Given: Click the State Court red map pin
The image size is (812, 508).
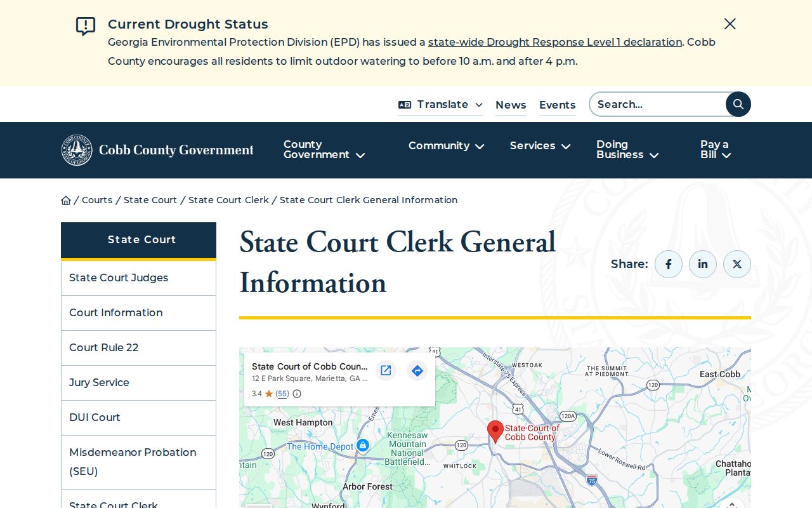Looking at the screenshot, I should (x=495, y=432).
